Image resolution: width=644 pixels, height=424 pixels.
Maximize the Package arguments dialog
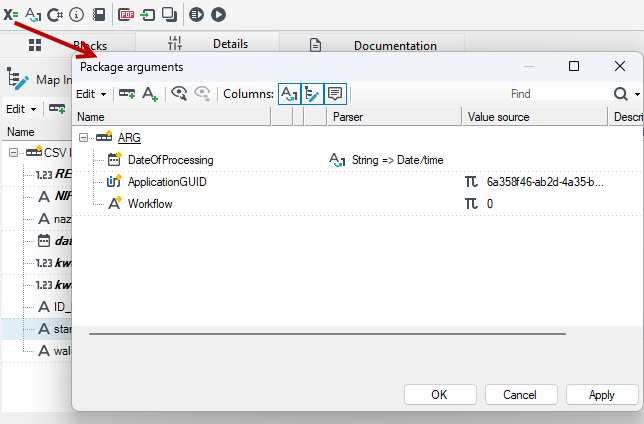tap(574, 66)
